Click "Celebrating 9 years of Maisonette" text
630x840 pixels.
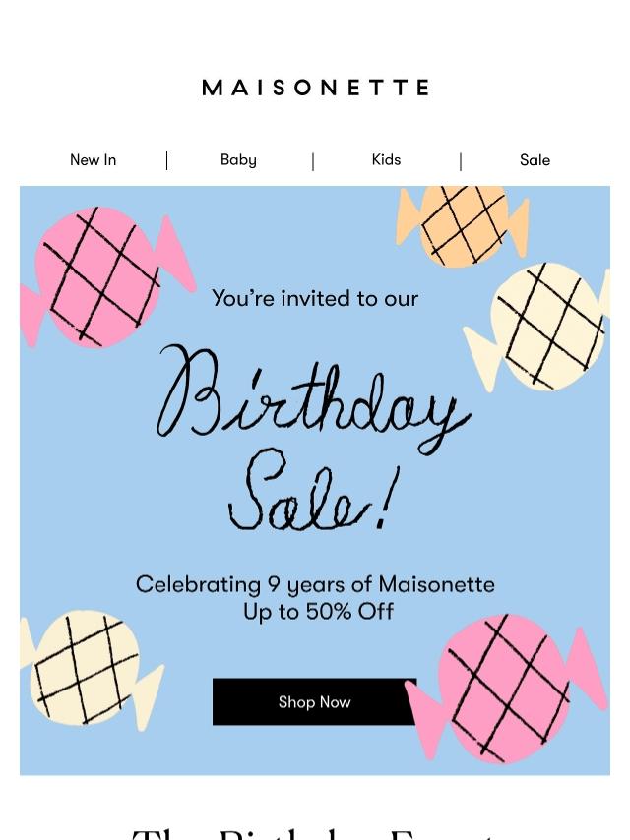315,585
